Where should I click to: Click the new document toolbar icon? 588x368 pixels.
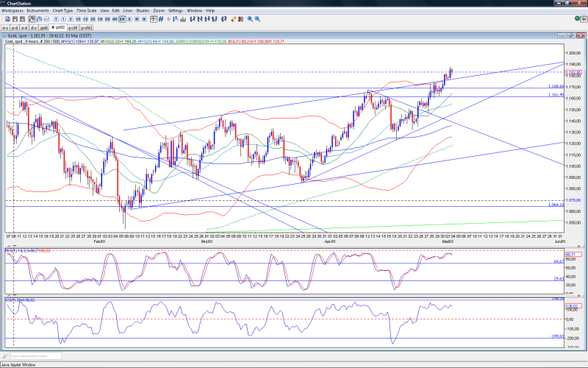coord(7,19)
